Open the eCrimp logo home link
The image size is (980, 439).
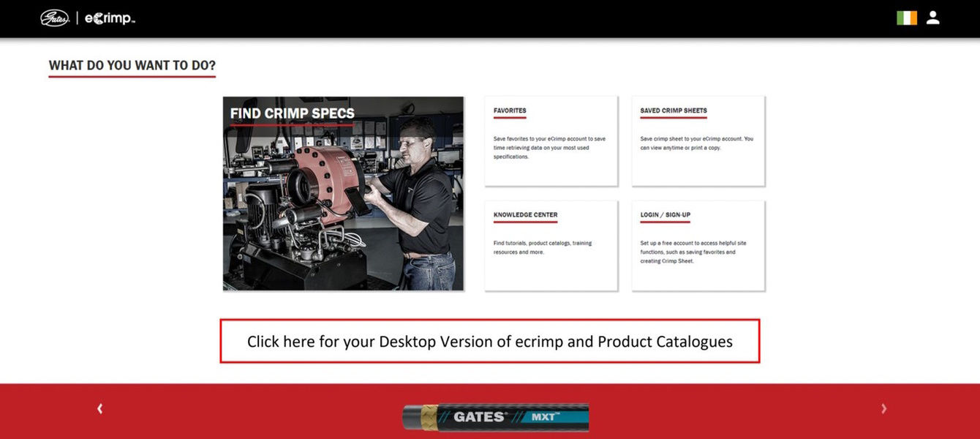pyautogui.click(x=110, y=18)
